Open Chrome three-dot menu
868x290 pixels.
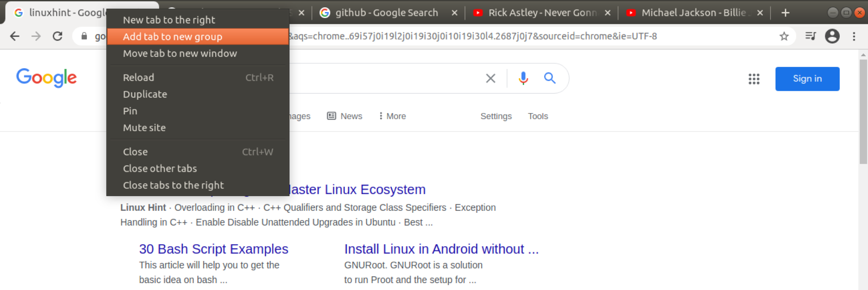854,36
